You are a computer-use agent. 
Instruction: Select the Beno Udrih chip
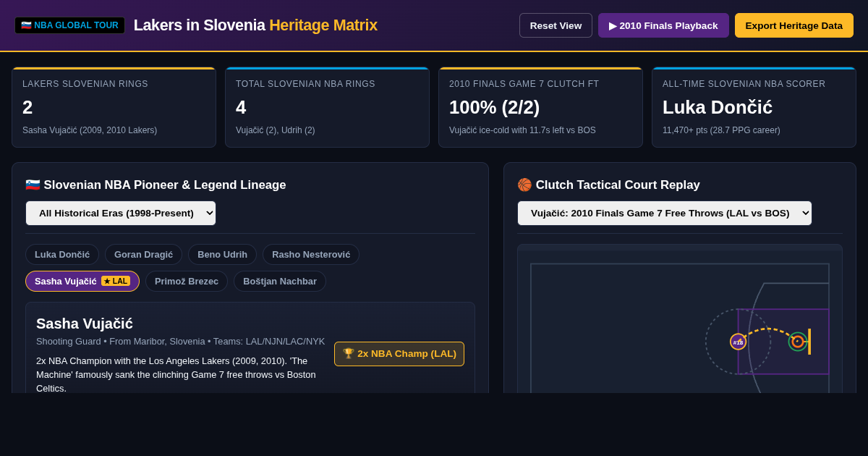[x=222, y=254]
